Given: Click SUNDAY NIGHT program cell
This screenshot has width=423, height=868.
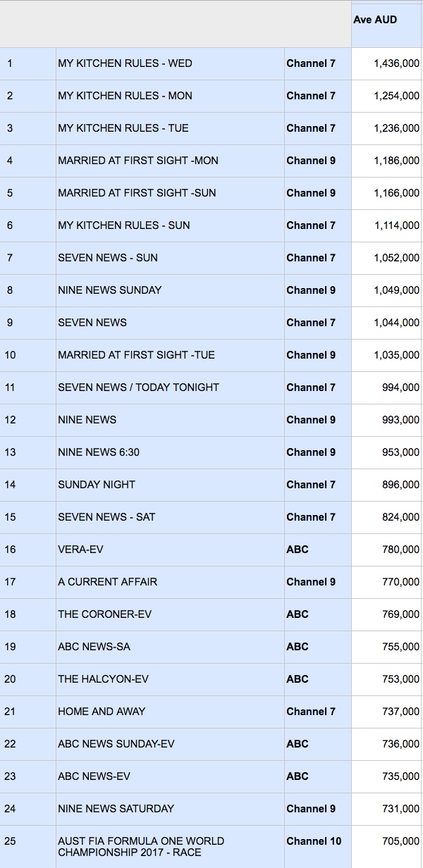Looking at the screenshot, I should pyautogui.click(x=170, y=485).
